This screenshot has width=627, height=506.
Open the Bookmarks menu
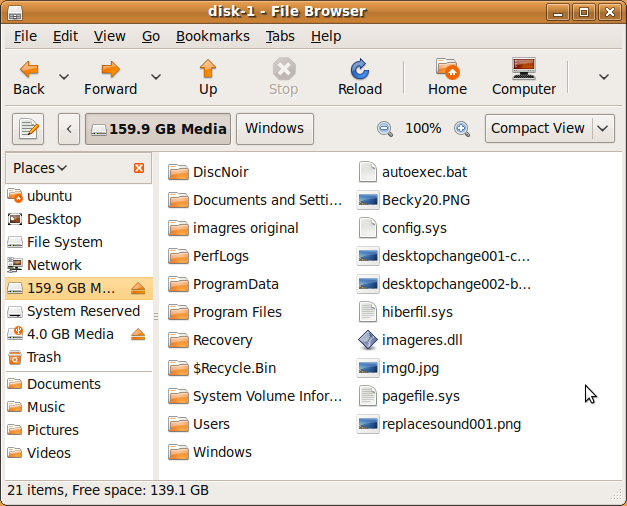(212, 36)
